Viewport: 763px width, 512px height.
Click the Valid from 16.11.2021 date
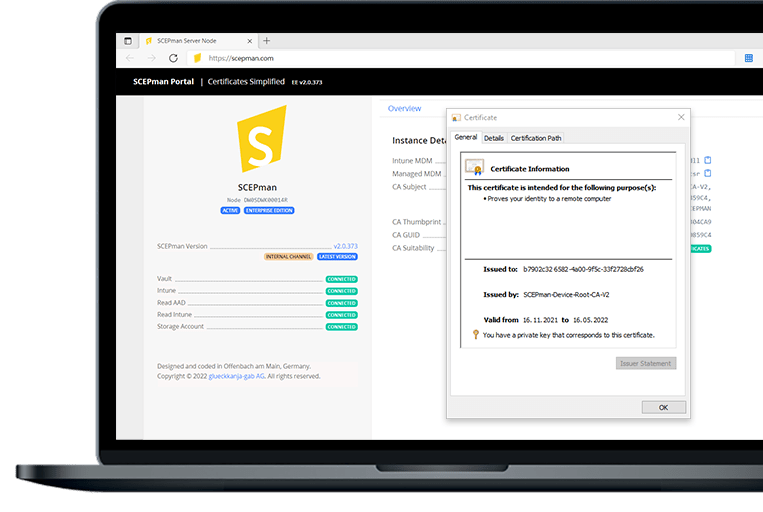click(540, 320)
